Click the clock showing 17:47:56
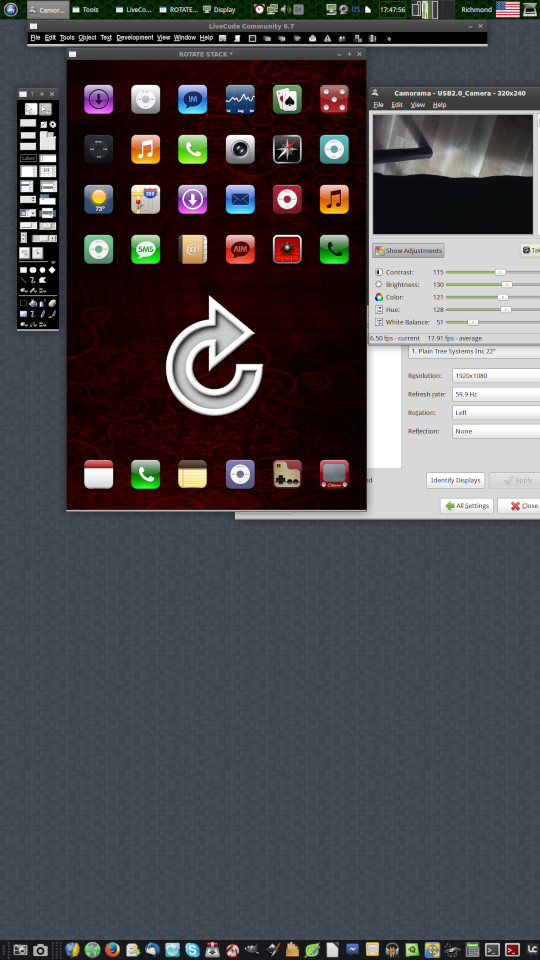 click(x=392, y=9)
